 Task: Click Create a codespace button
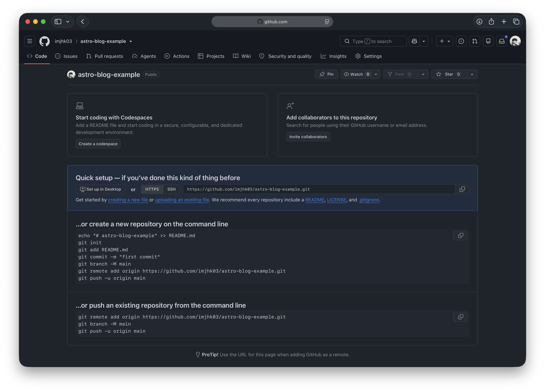coord(98,144)
